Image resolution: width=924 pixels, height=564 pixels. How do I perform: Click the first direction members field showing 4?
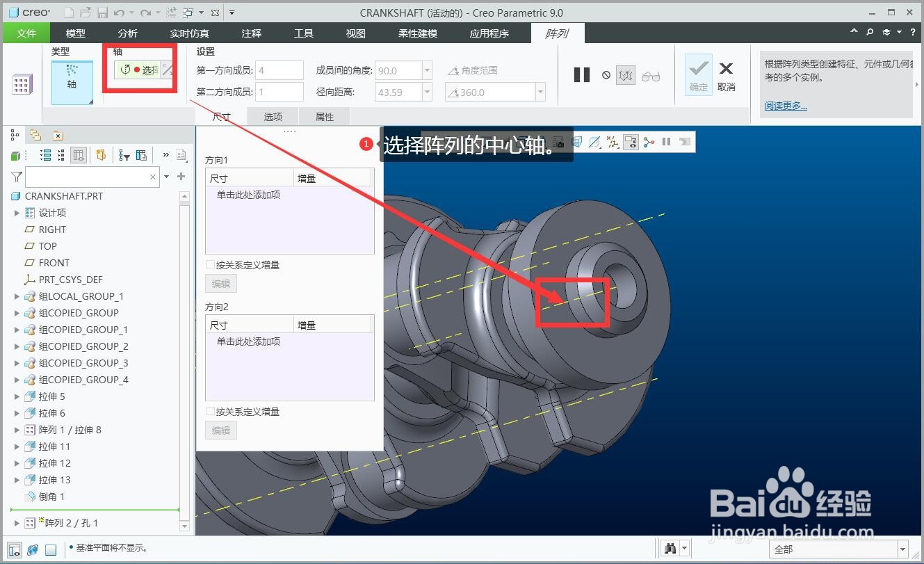pos(279,70)
